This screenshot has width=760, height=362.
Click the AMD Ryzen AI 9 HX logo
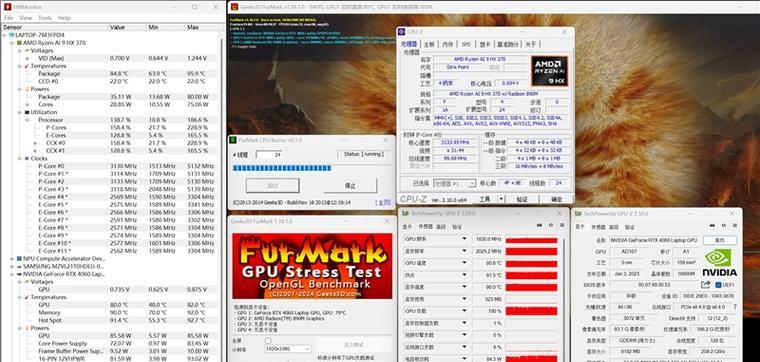pyautogui.click(x=549, y=71)
